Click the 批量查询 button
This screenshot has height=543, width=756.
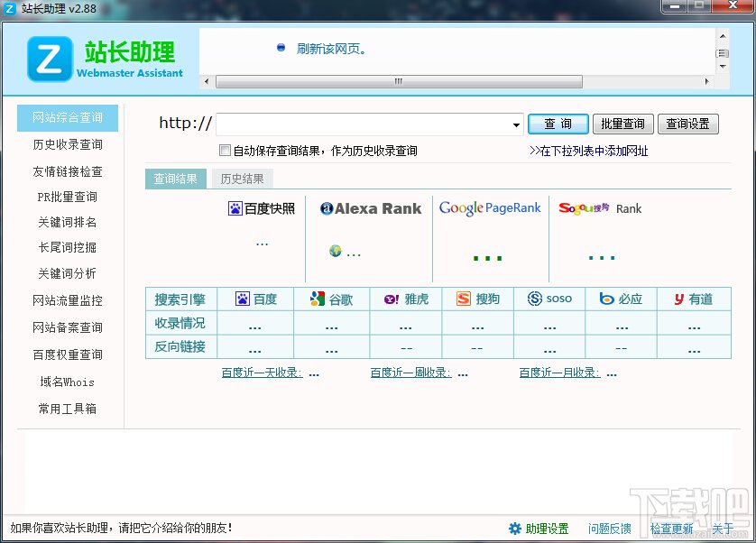(x=622, y=124)
